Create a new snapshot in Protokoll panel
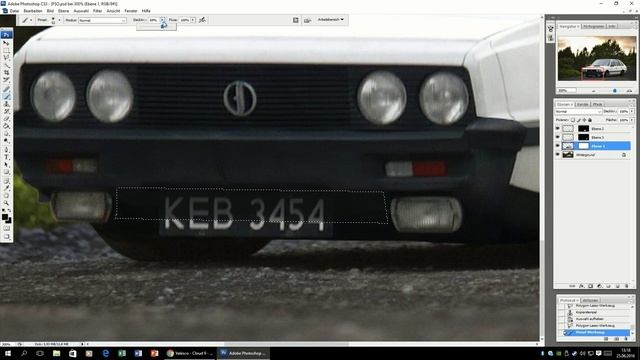 coord(616,339)
